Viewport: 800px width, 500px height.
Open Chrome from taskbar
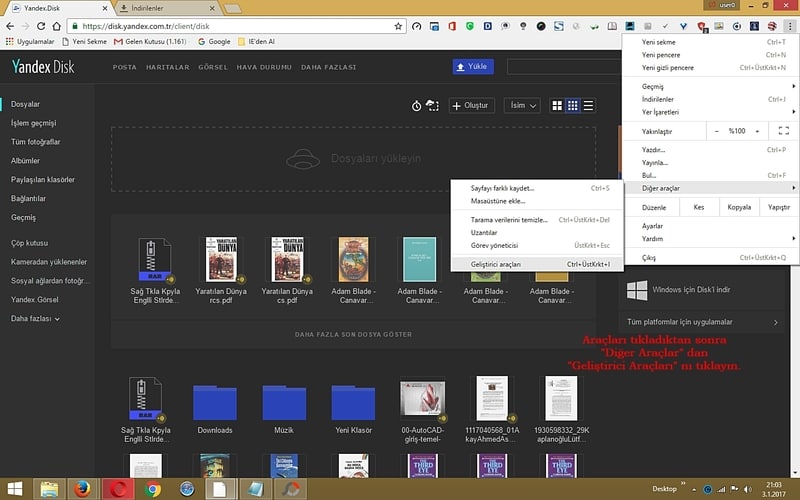coord(152,489)
